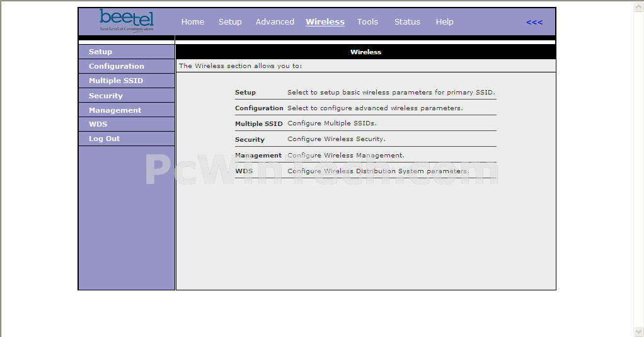Click the bold Multiple SSID table label
This screenshot has height=337, width=644.
point(259,123)
